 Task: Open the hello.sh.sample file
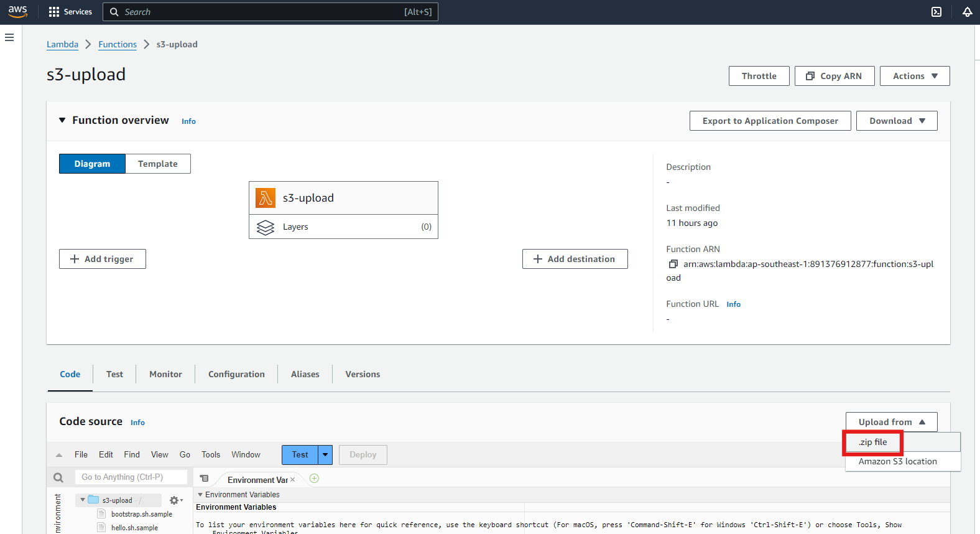(134, 528)
